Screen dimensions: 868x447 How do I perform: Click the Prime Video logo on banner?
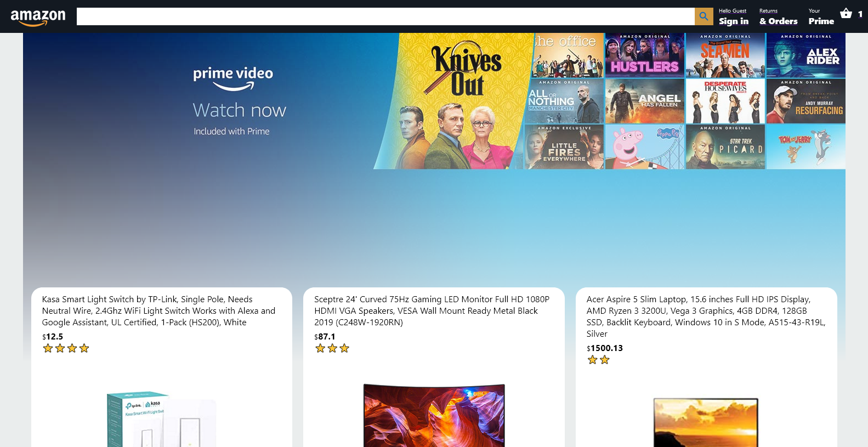pos(233,78)
